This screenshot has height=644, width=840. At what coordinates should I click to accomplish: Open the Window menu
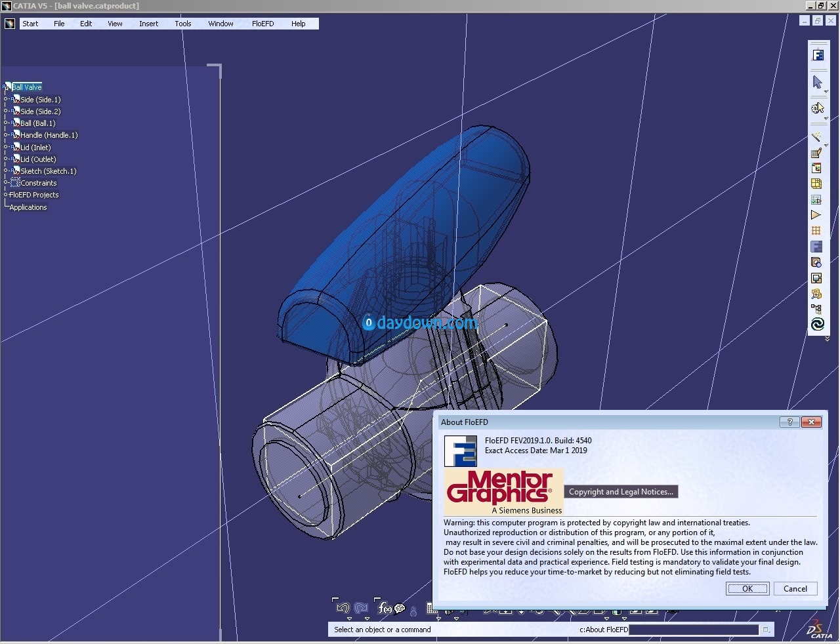[x=220, y=24]
